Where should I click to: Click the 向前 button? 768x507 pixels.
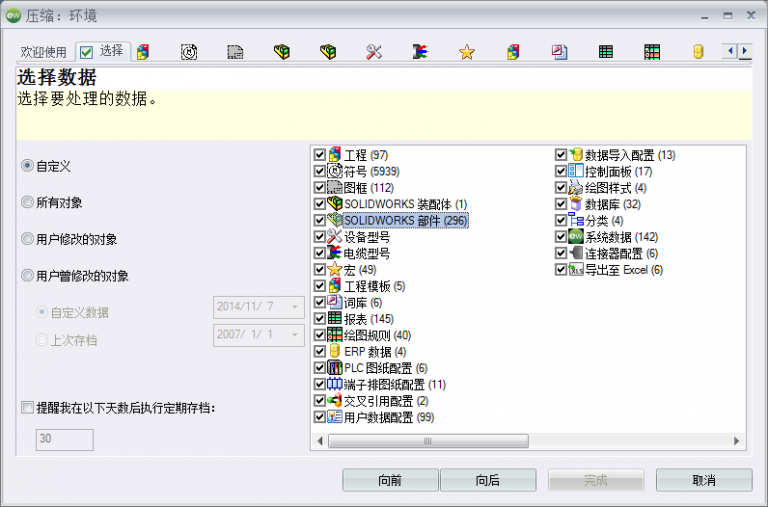[x=390, y=480]
